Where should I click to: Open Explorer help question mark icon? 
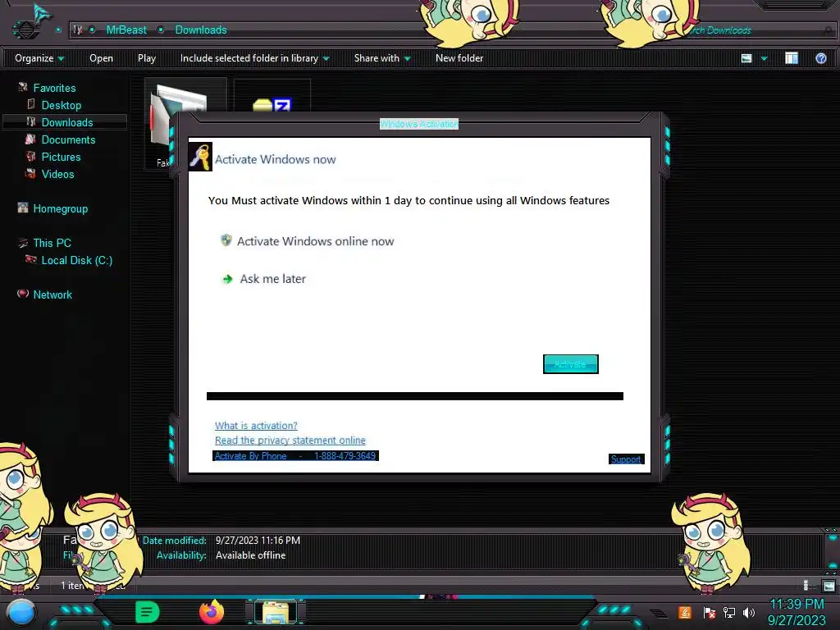point(820,58)
